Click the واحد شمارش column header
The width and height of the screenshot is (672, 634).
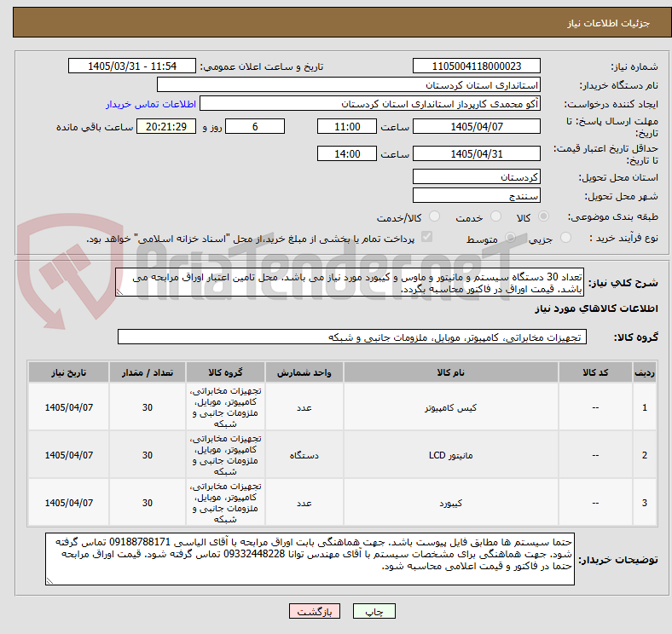click(304, 372)
